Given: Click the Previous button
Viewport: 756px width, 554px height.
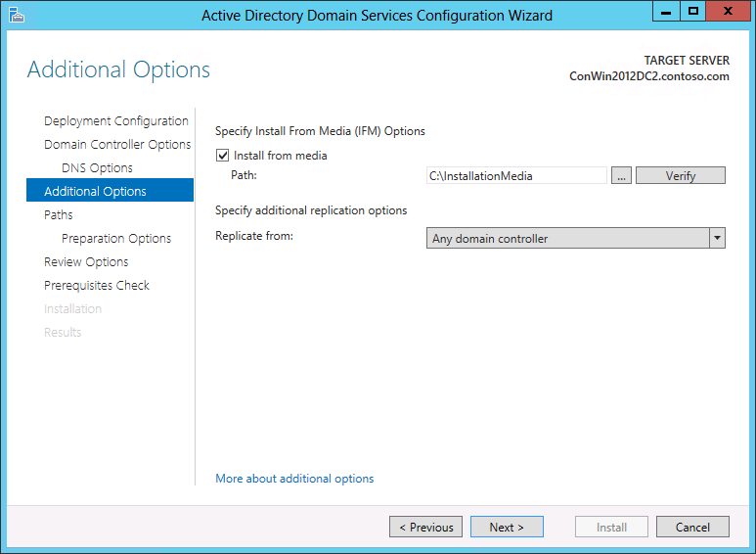Looking at the screenshot, I should (x=425, y=527).
